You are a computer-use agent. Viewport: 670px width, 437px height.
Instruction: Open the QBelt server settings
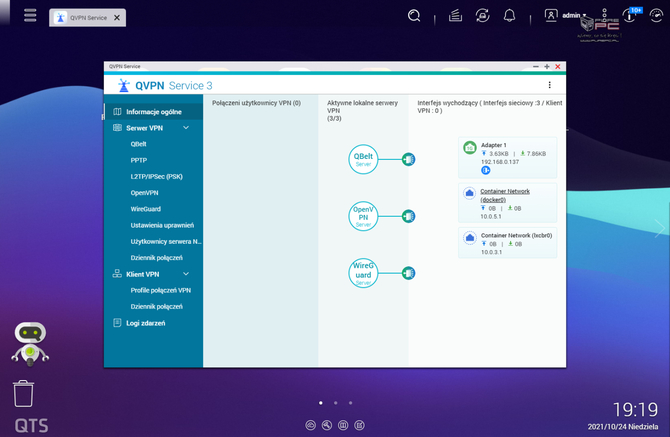coord(138,144)
